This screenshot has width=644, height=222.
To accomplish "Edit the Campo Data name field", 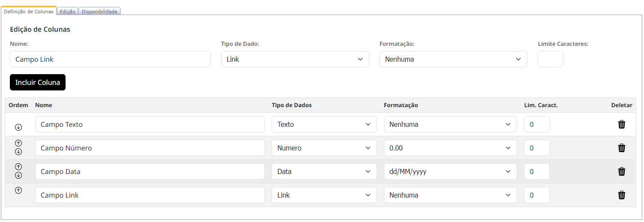I will [150, 171].
